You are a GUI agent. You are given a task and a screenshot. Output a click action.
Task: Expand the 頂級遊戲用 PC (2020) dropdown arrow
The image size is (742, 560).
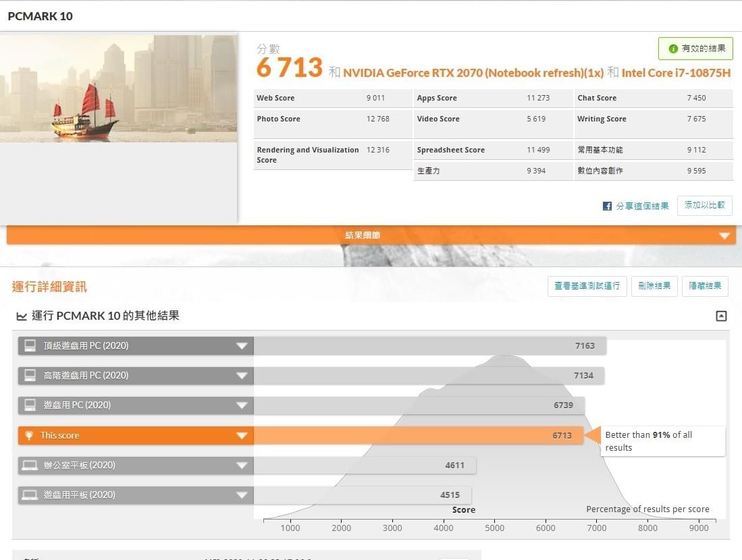click(242, 345)
